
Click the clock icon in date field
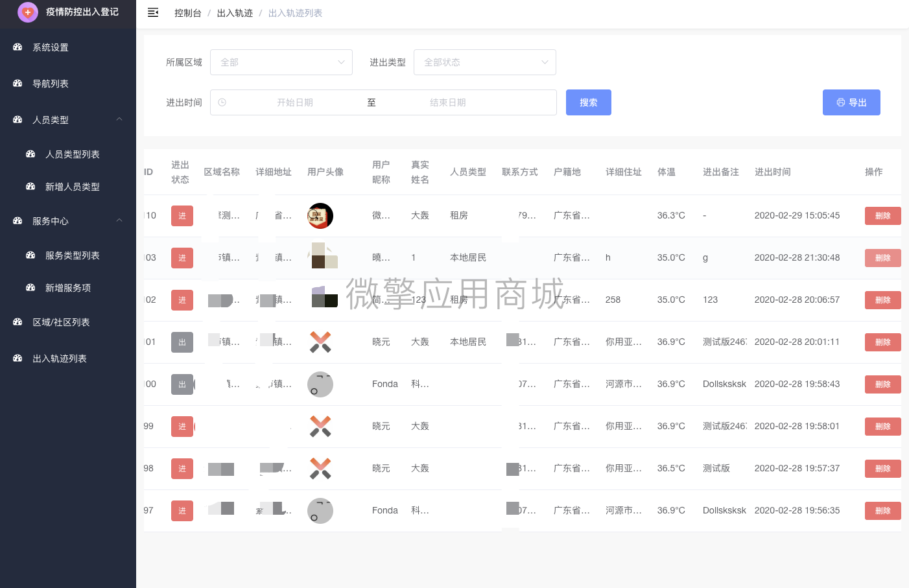coord(222,102)
